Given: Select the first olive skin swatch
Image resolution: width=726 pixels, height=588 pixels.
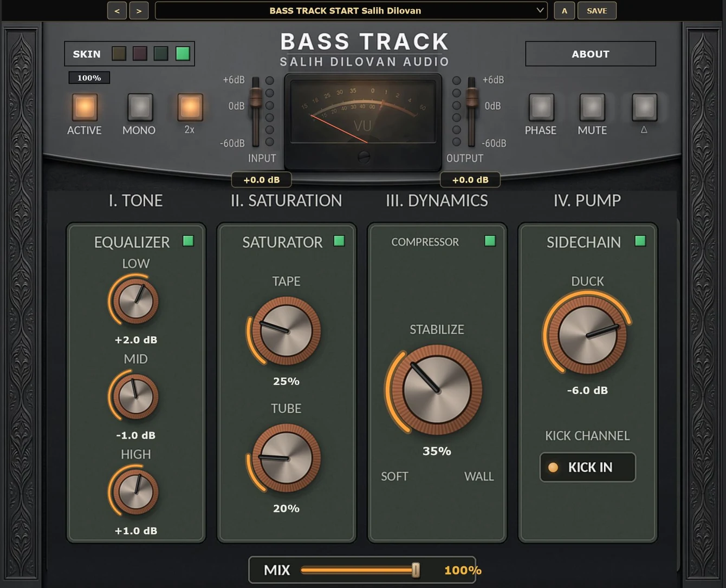Looking at the screenshot, I should pos(119,53).
